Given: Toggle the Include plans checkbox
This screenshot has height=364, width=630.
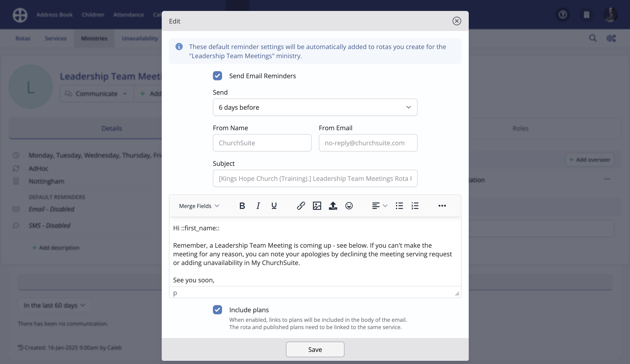Looking at the screenshot, I should pos(217,310).
